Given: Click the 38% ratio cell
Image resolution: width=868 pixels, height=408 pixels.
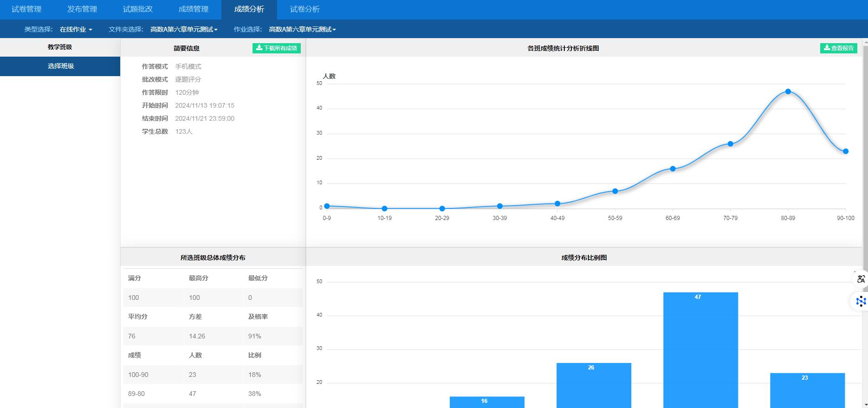Looking at the screenshot, I should (x=273, y=394).
